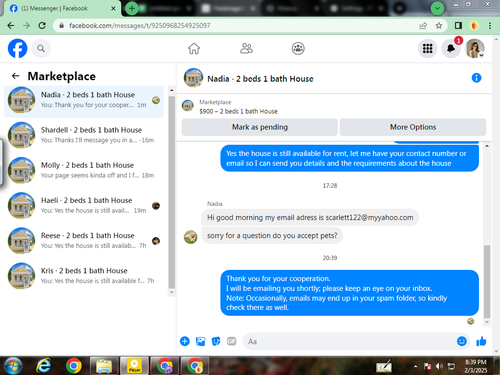
Task: Open the yellow Player app in taskbar
Action: [134, 366]
